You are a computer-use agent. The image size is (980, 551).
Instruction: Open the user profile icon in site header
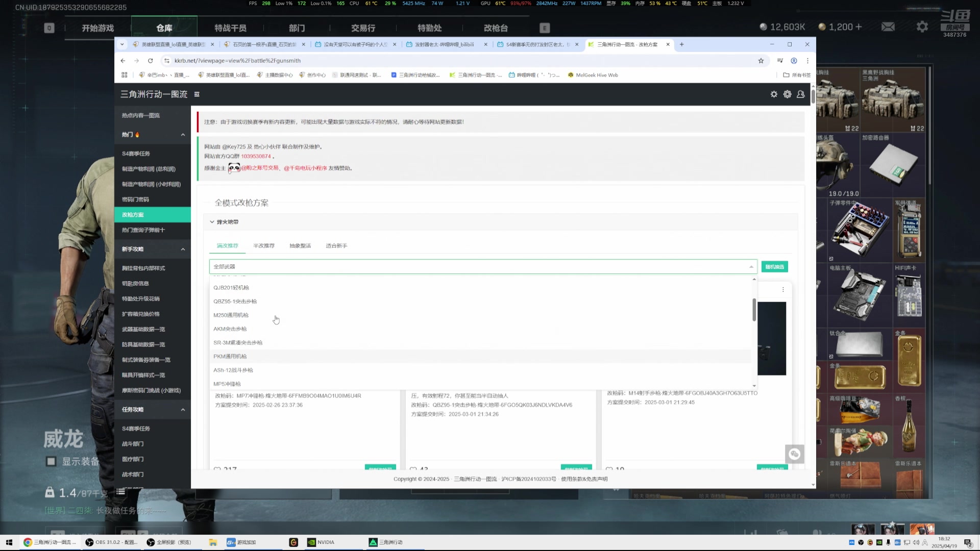(x=800, y=94)
